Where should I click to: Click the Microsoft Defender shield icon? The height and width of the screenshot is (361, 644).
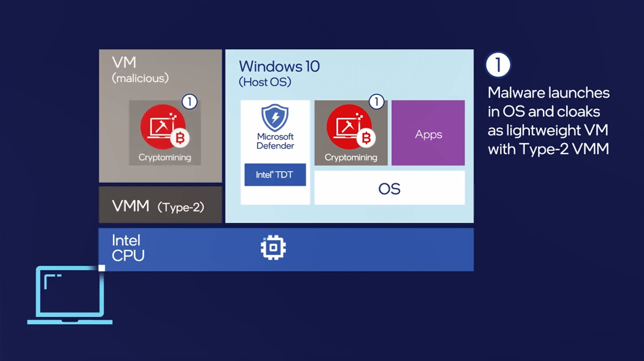point(275,117)
